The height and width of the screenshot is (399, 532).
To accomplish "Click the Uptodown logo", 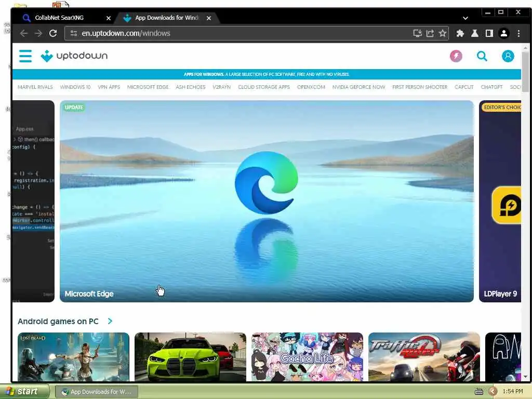I will (x=74, y=56).
